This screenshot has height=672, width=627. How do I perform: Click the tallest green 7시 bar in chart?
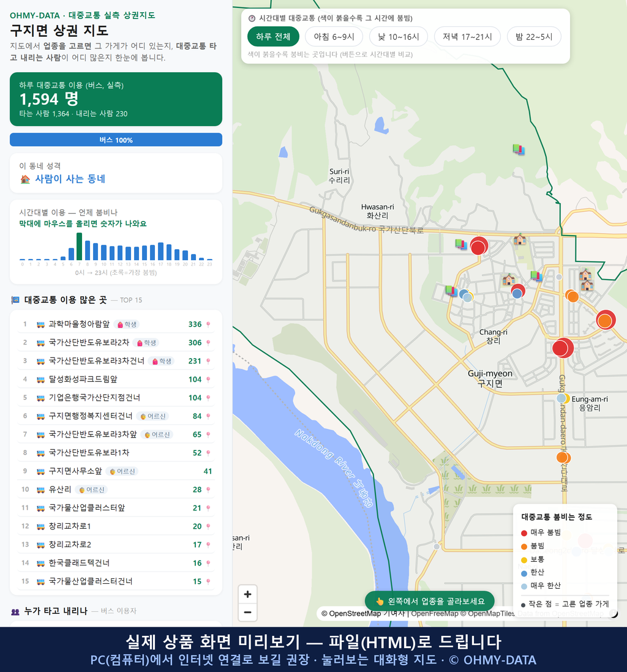click(x=80, y=247)
